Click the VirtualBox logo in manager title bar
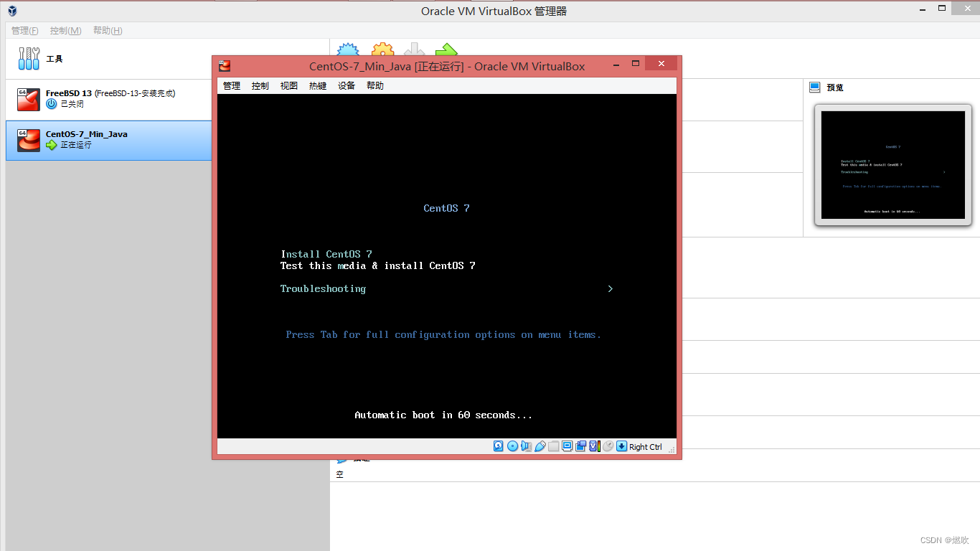The width and height of the screenshot is (980, 551). click(11, 11)
